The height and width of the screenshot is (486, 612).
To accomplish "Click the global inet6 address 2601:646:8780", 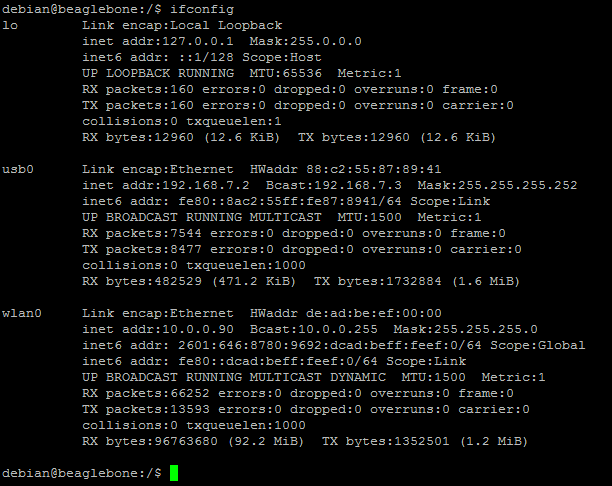I will pyautogui.click(x=329, y=345).
